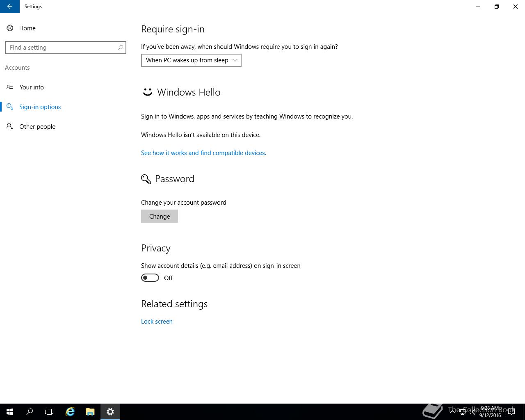Open the Action Center notifications
This screenshot has width=525, height=420.
click(x=512, y=412)
